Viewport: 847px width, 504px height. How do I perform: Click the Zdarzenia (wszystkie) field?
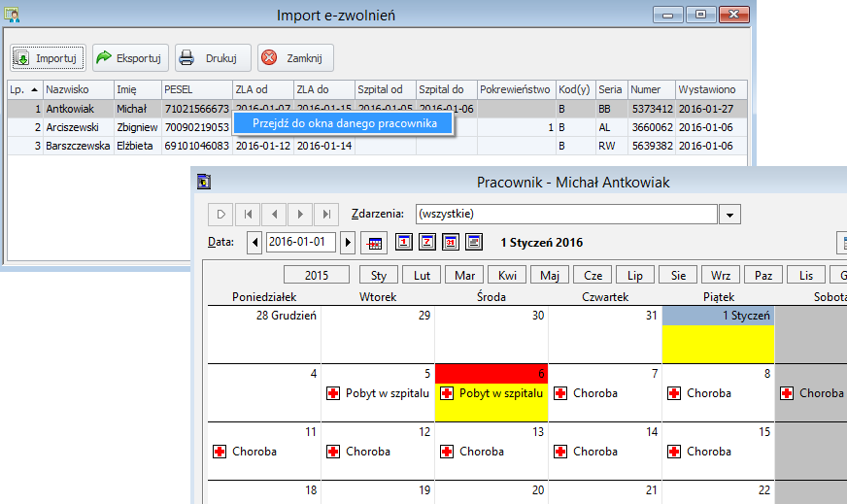pyautogui.click(x=566, y=214)
